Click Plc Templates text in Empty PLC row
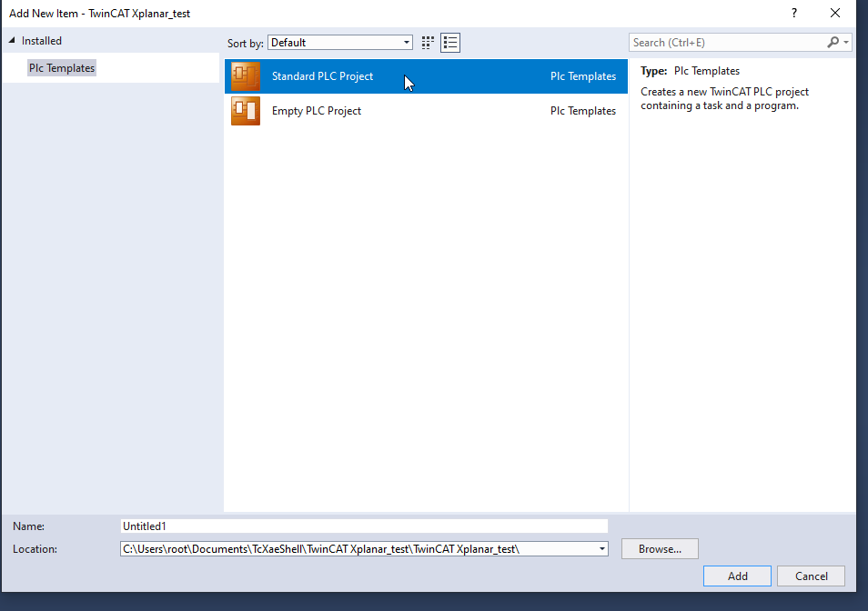Screen dimensions: 868x611 click(583, 111)
